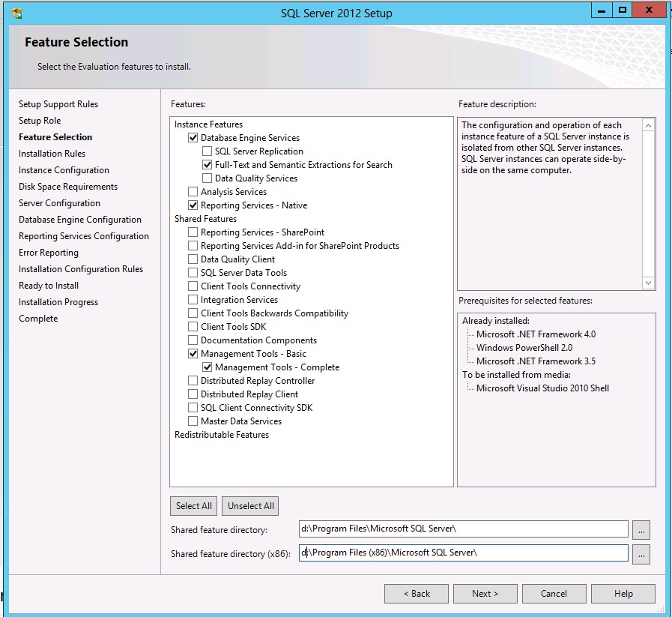Click into the Shared feature directory (x86) field

coord(463,553)
